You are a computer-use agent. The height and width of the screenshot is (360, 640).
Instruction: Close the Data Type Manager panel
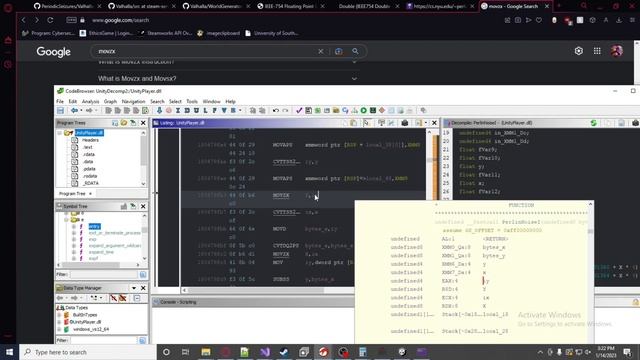click(x=143, y=288)
